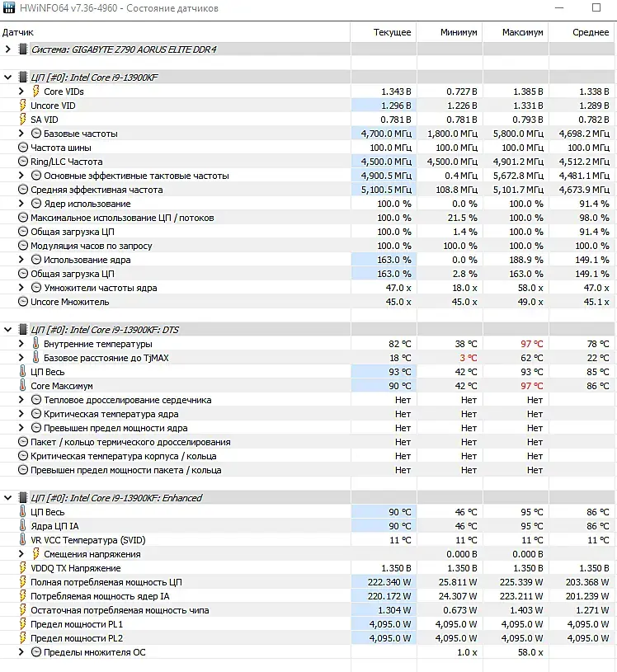Click the SA VID lightning icon

point(23,119)
